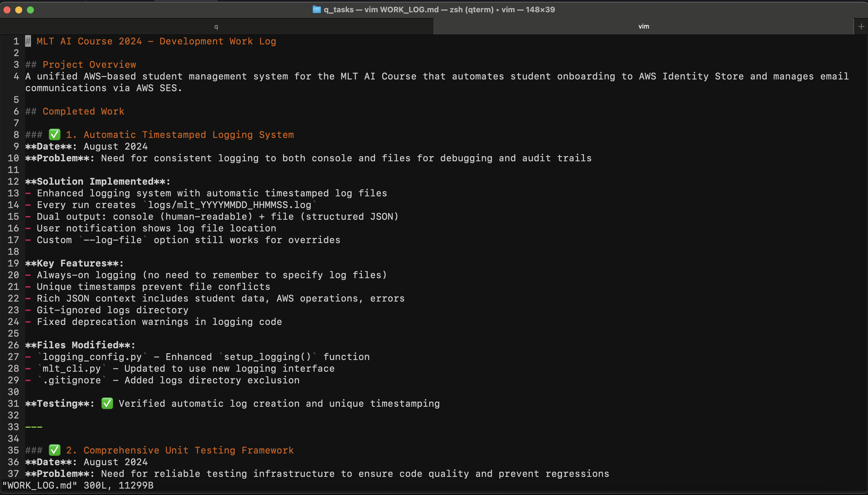
Task: Click the "--log-file" option text
Action: click(113, 240)
